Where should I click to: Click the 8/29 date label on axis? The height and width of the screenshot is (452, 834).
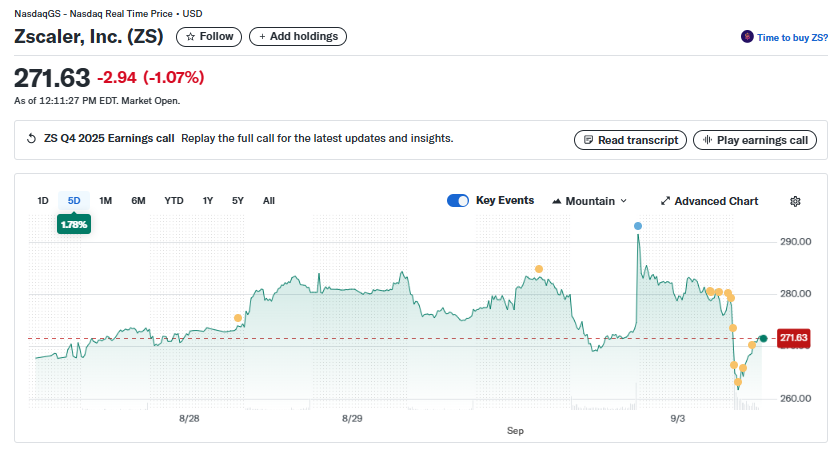[x=352, y=418]
